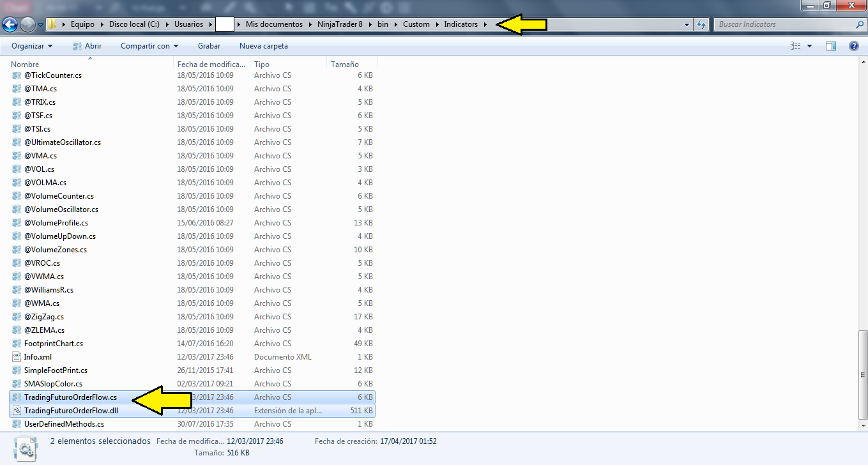The height and width of the screenshot is (465, 868).
Task: Click the vertical scrollbar thumb
Action: coord(862,375)
